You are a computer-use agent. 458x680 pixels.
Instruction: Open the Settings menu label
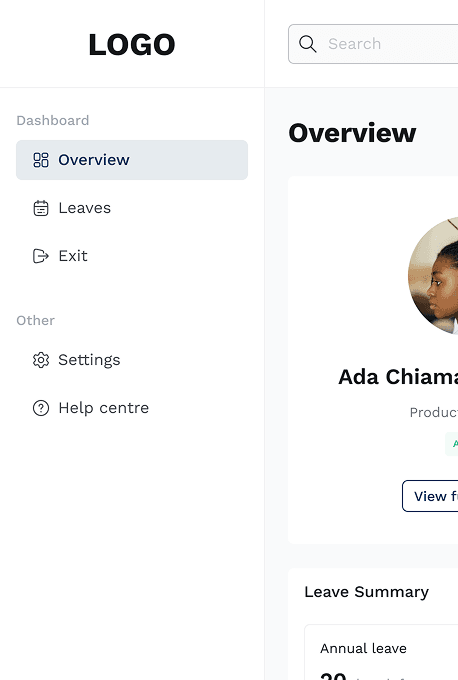(89, 360)
